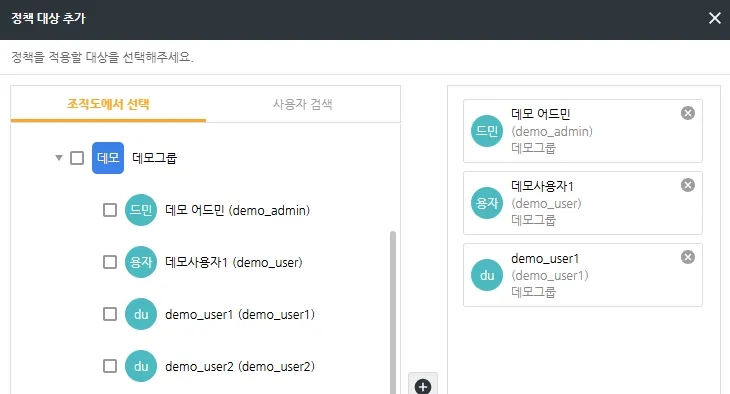Click the du avatar beside demo_user1 in the tree
This screenshot has width=730, height=394.
click(x=141, y=314)
